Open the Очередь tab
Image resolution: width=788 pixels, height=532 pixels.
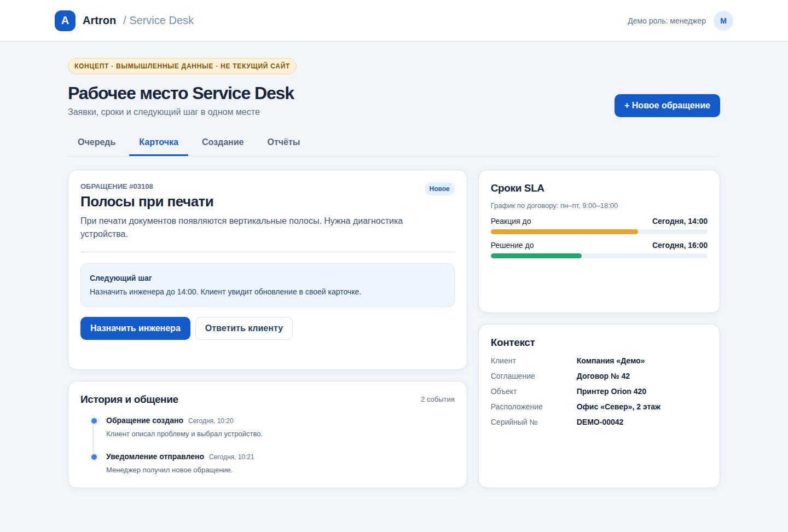coord(97,142)
